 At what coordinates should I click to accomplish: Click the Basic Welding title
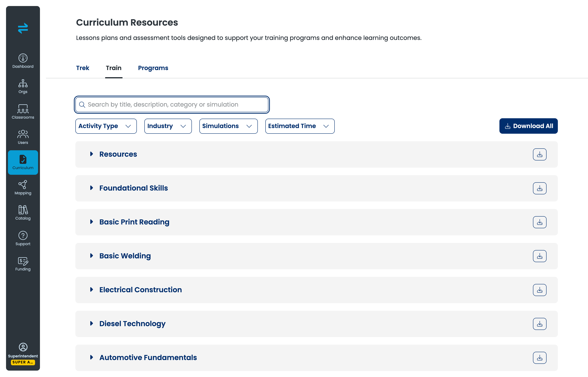point(125,256)
